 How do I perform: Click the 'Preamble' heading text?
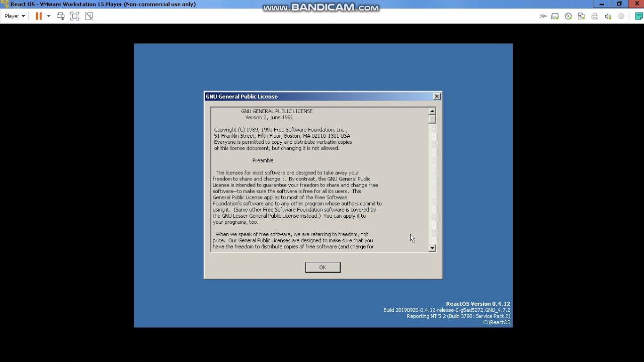(x=263, y=160)
